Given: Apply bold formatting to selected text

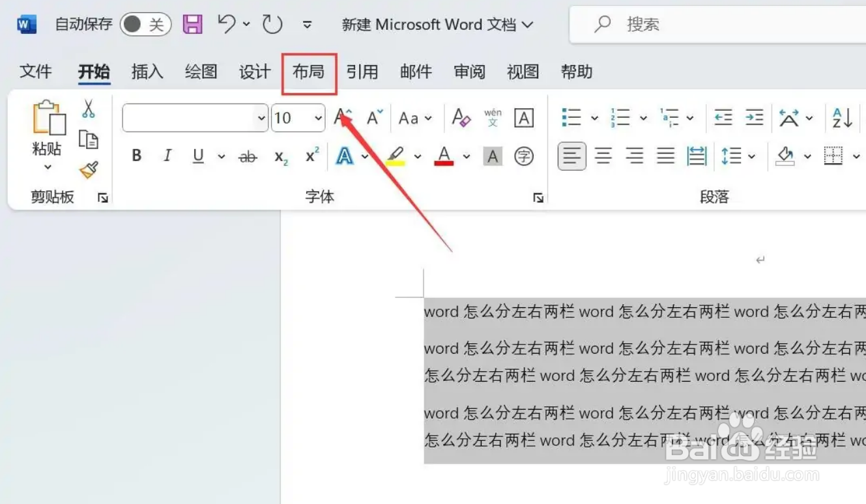Looking at the screenshot, I should 136,155.
